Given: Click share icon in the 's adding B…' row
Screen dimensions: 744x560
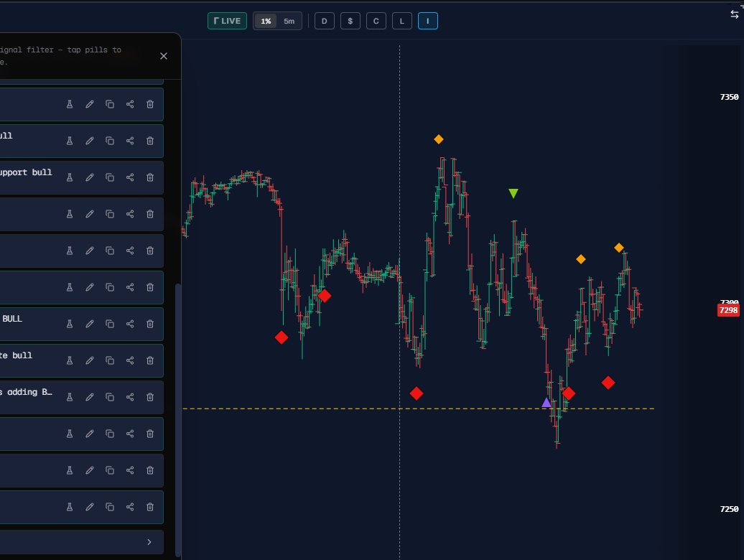Looking at the screenshot, I should [x=130, y=397].
